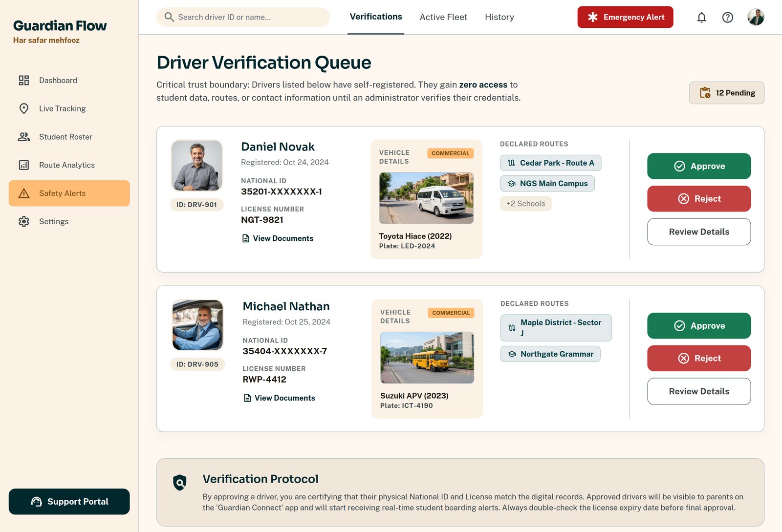
Task: Select Safety Alerts in the sidebar
Action: [69, 193]
